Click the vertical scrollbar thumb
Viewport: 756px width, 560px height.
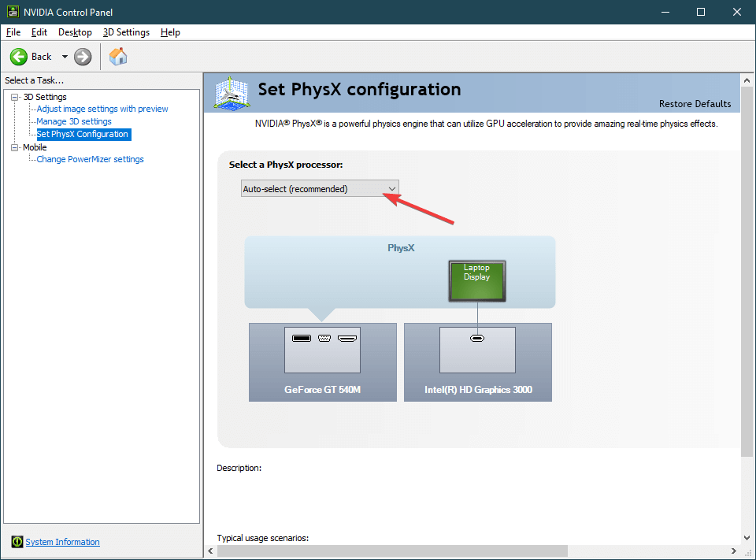pos(747,272)
